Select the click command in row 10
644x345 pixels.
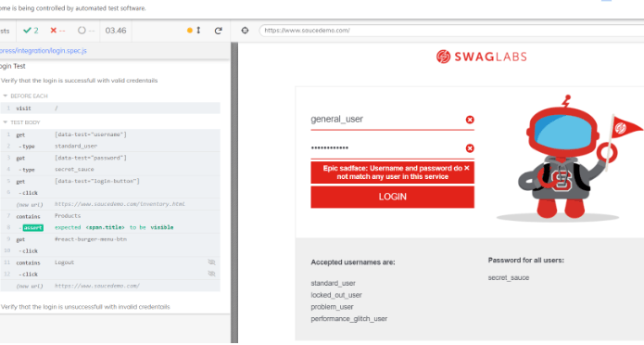(110, 250)
